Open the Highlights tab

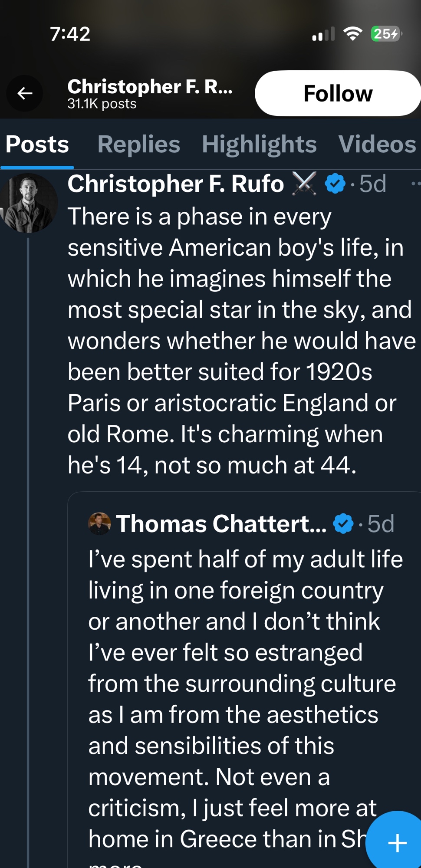point(259,144)
